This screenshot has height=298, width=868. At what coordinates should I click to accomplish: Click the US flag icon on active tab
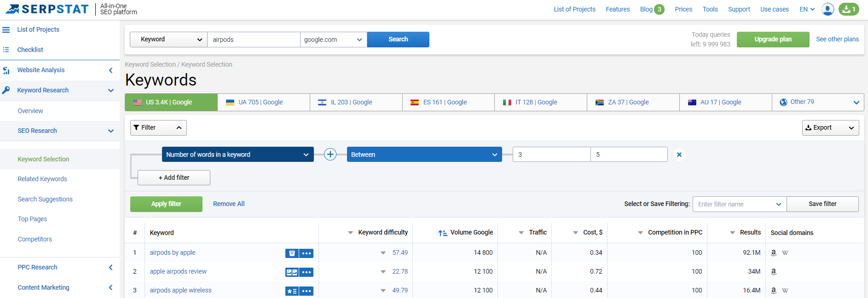pyautogui.click(x=138, y=102)
